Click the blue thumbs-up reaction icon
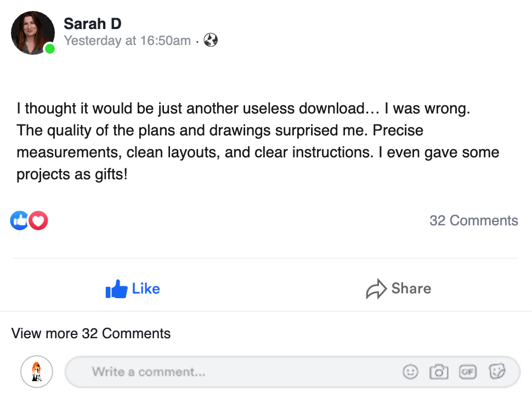 [x=19, y=220]
